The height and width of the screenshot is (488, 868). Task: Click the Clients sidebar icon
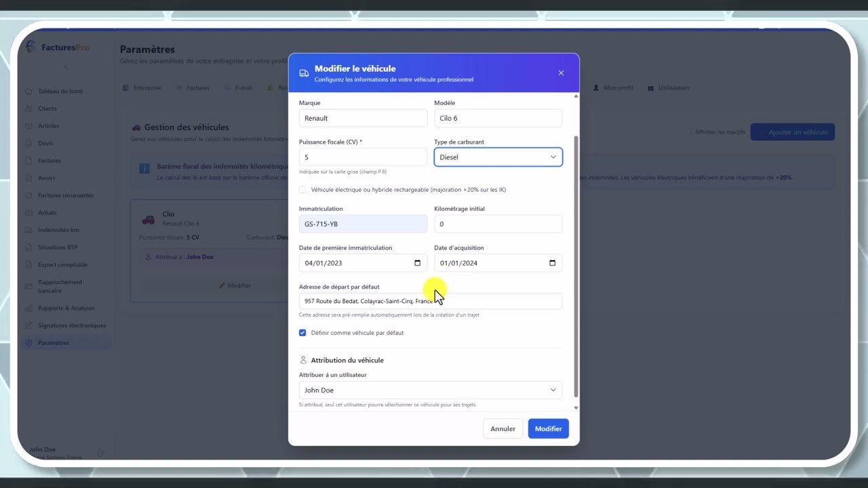(x=28, y=108)
